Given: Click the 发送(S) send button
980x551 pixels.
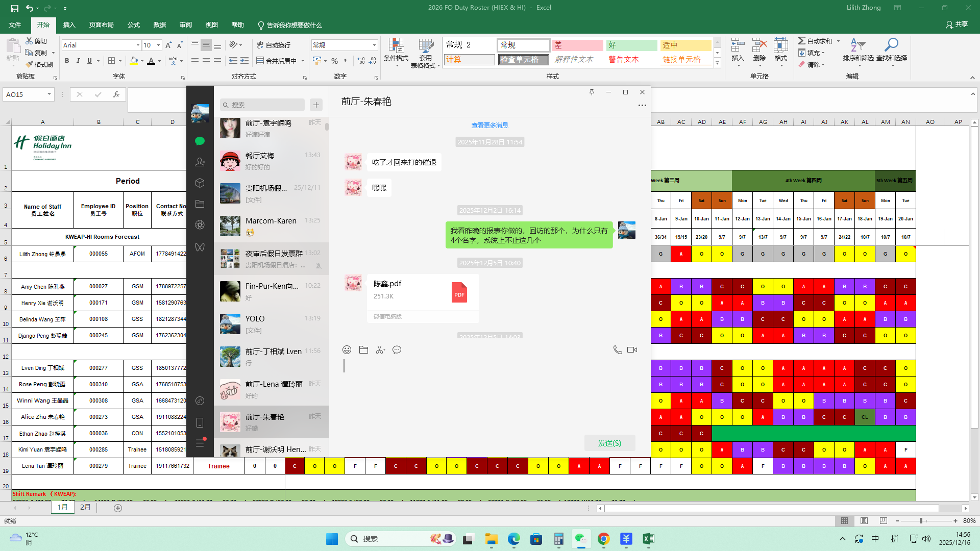Looking at the screenshot, I should pos(609,443).
